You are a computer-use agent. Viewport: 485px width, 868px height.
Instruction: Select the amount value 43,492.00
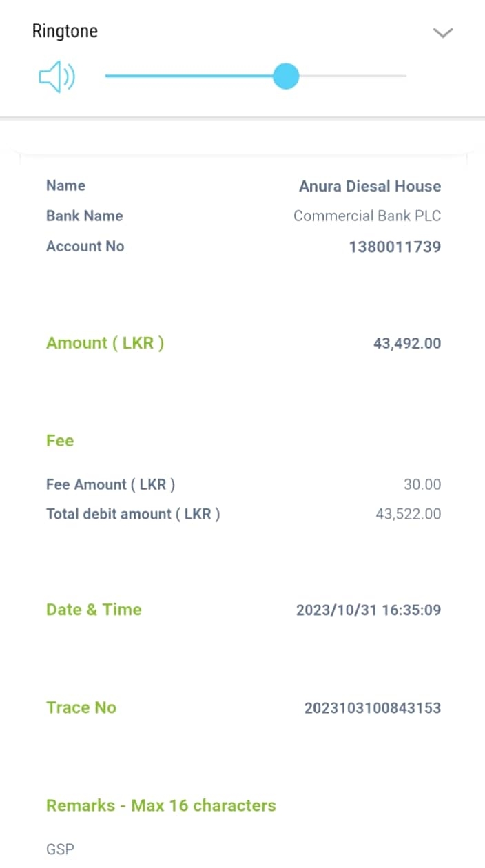coord(406,343)
